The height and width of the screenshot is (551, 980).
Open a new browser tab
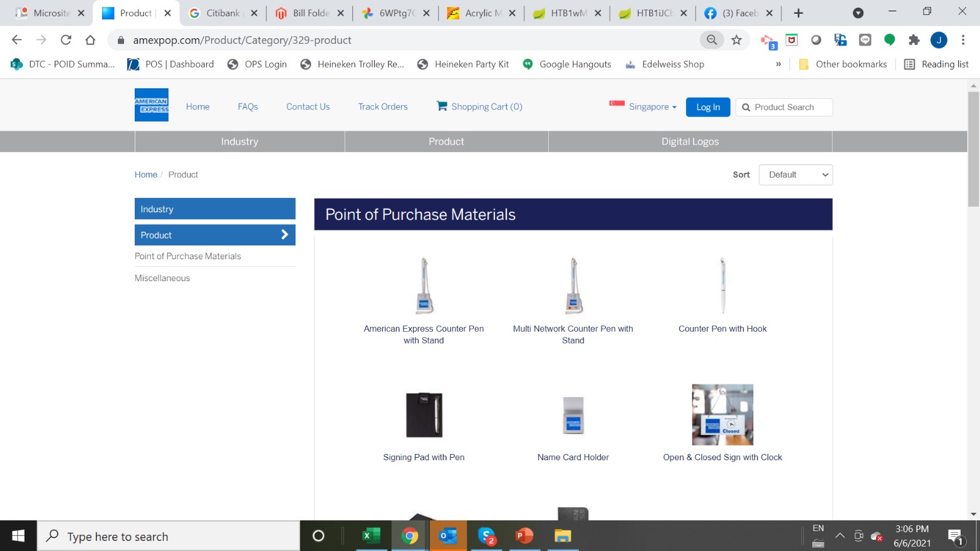pos(798,13)
